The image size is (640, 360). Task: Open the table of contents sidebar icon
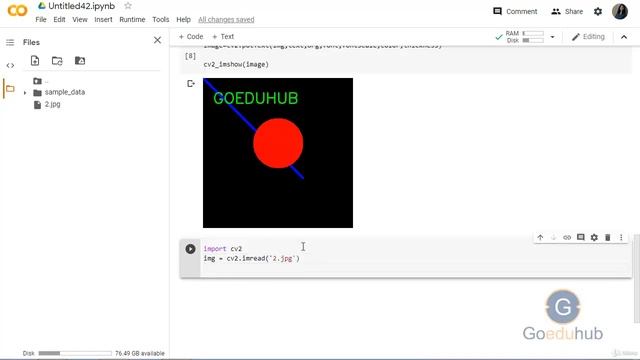tap(10, 42)
